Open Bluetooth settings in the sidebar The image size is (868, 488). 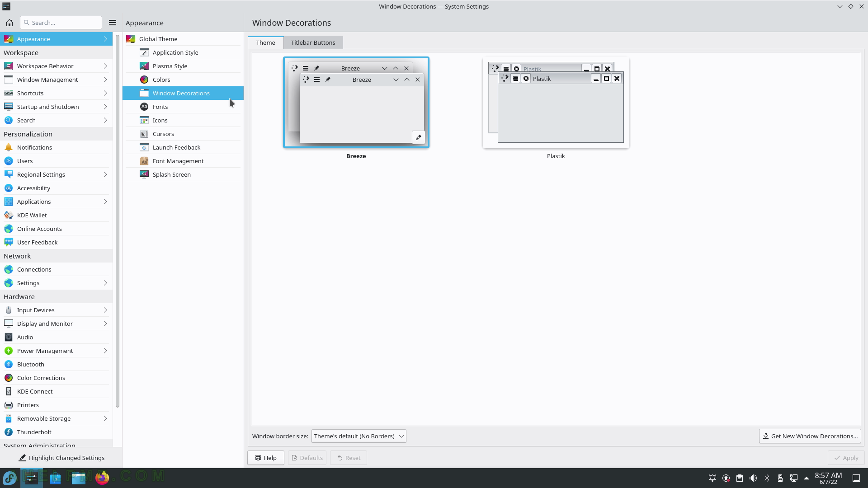tap(56, 364)
